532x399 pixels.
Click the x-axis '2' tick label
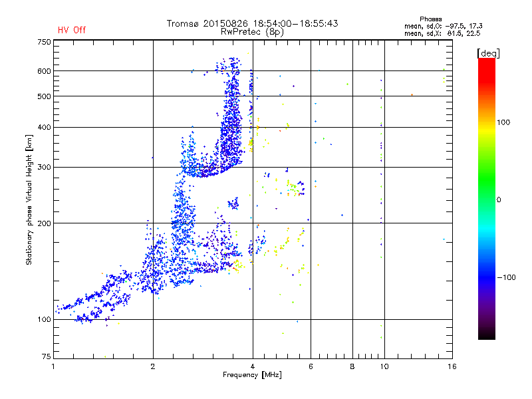[153, 366]
